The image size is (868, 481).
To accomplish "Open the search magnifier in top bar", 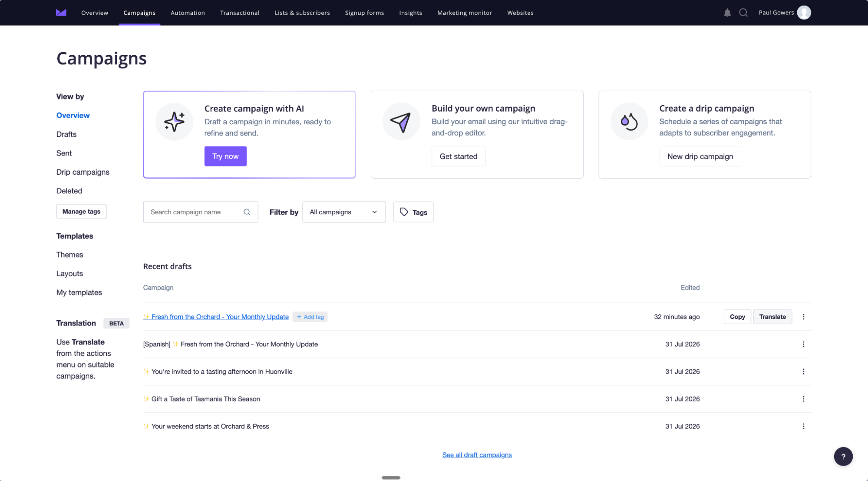I will (743, 13).
